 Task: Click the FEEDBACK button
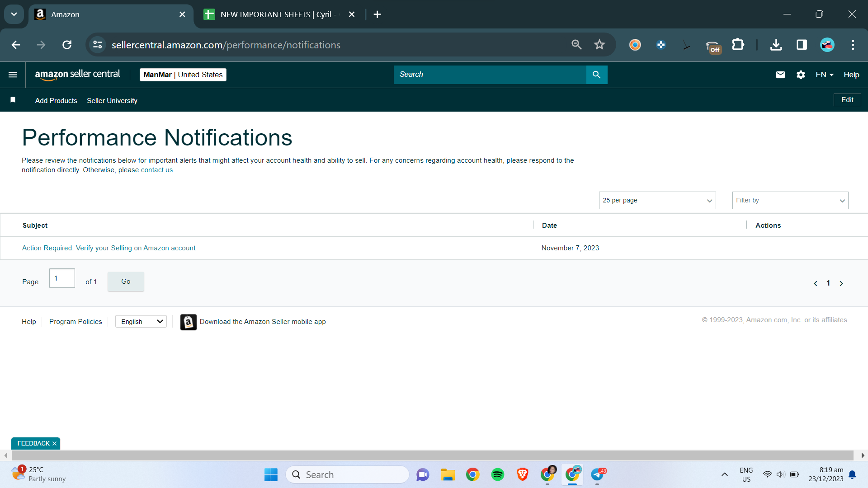tap(33, 443)
